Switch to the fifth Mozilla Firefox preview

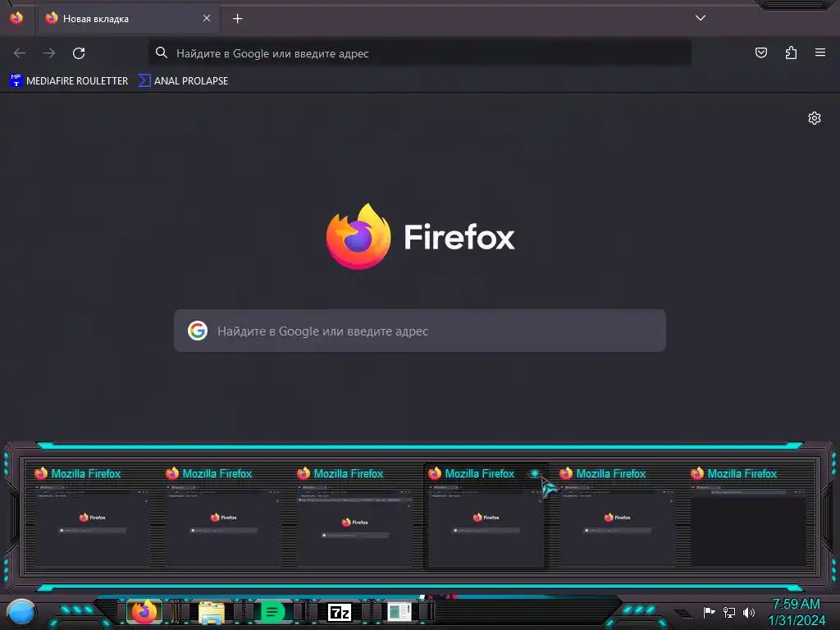[617, 517]
